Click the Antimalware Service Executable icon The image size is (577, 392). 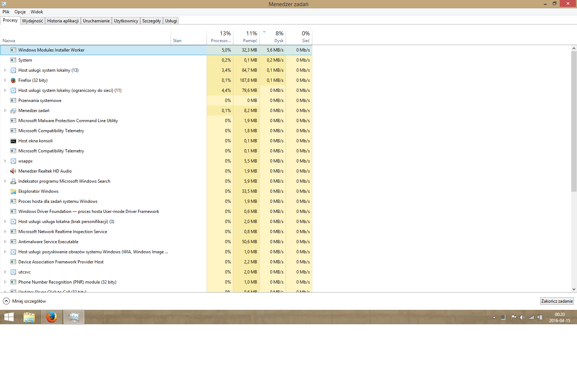(x=13, y=242)
